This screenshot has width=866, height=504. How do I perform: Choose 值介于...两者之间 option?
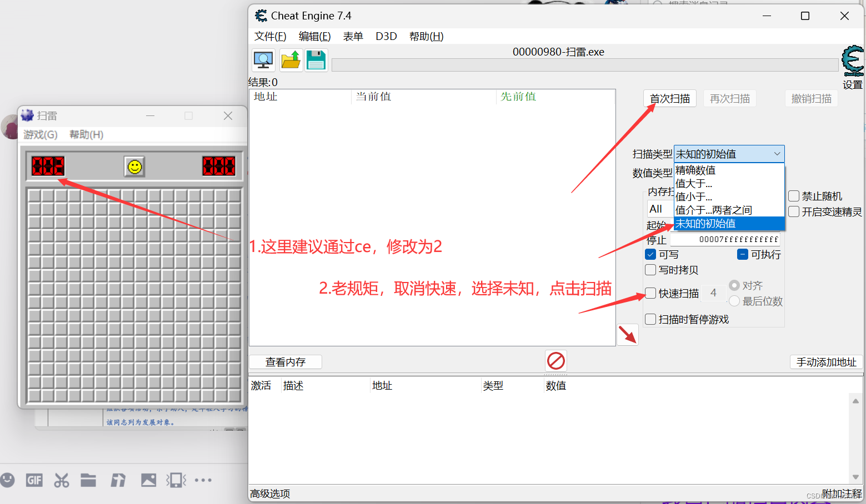point(729,210)
